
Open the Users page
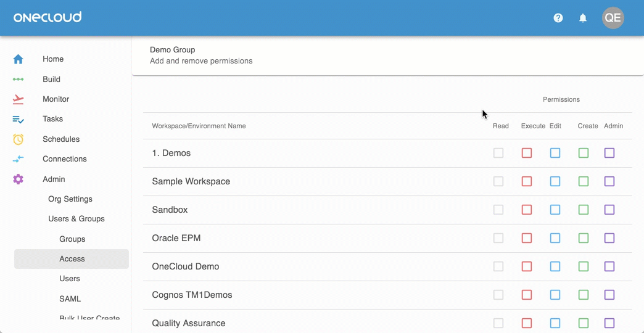coord(70,279)
